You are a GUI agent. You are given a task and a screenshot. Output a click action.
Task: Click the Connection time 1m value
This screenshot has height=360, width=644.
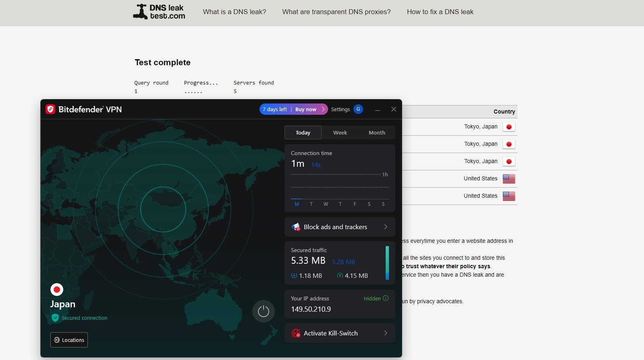[298, 163]
